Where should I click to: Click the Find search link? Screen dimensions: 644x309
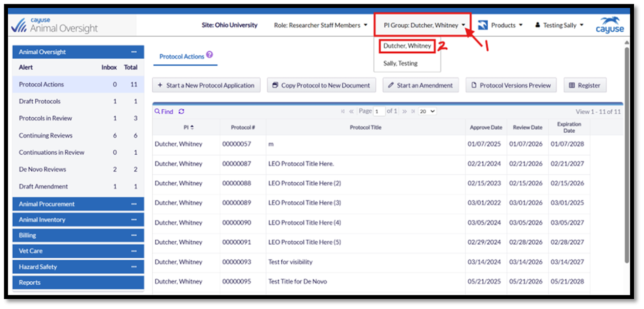pos(164,112)
